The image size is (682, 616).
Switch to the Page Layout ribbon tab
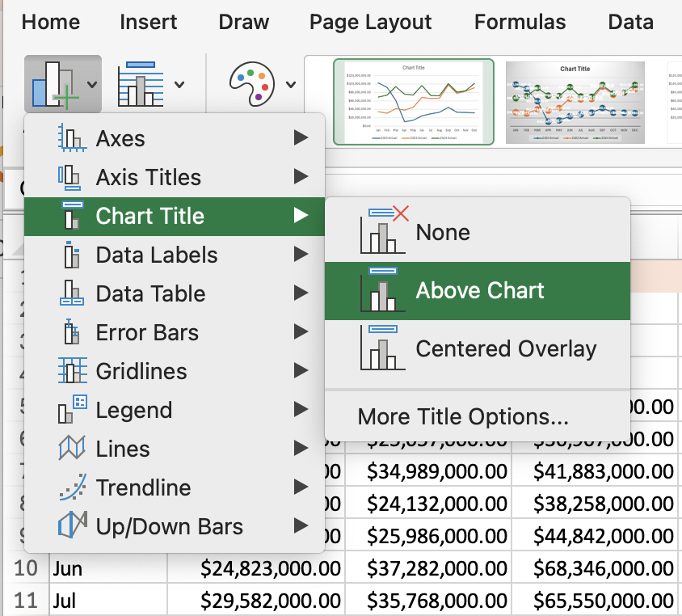[x=369, y=23]
